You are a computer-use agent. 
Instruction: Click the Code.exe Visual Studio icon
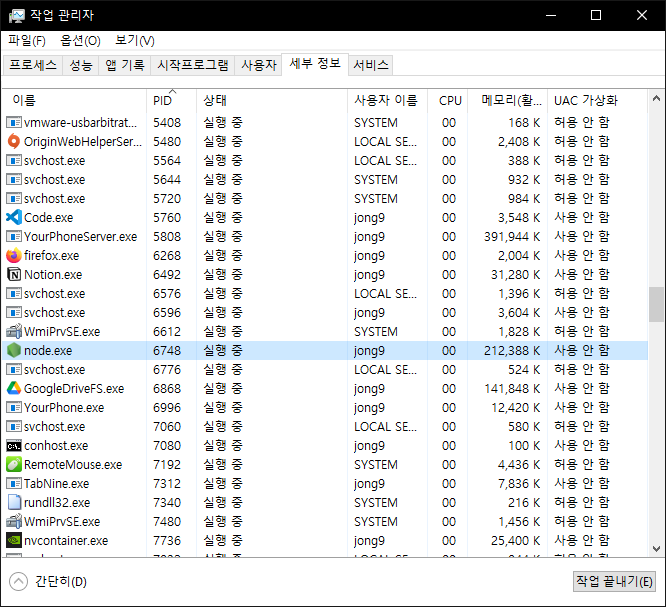pyautogui.click(x=14, y=217)
